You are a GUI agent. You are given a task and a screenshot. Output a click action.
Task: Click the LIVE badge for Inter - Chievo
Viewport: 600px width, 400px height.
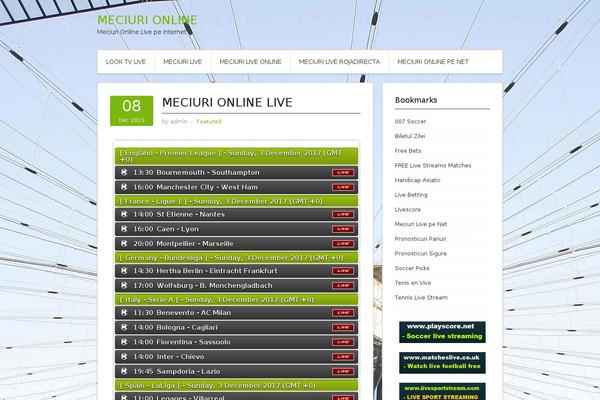(x=343, y=357)
